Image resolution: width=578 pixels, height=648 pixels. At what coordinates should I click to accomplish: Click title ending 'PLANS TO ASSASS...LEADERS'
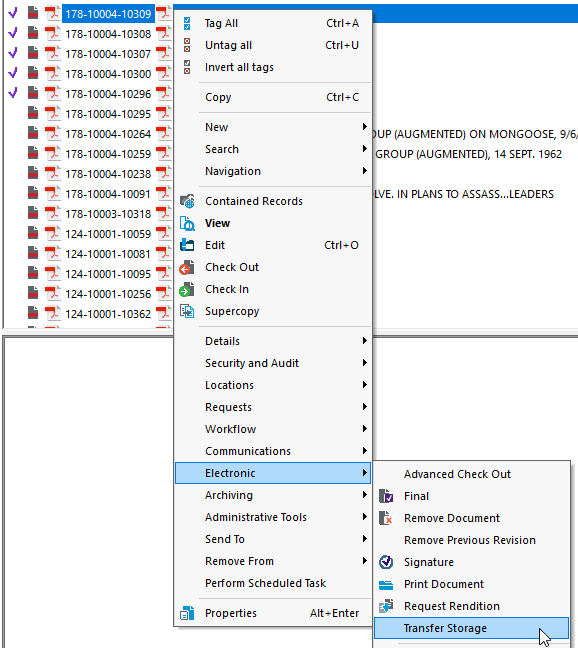pyautogui.click(x=463, y=194)
